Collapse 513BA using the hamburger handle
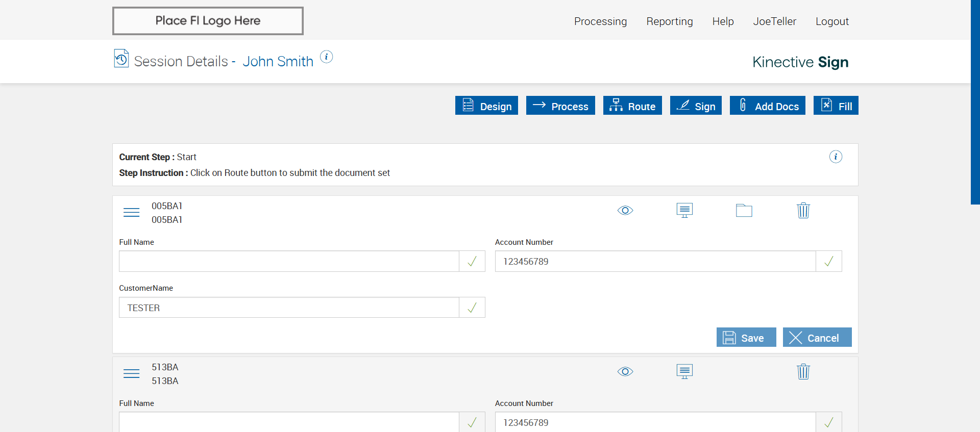The width and height of the screenshot is (980, 432). (131, 373)
